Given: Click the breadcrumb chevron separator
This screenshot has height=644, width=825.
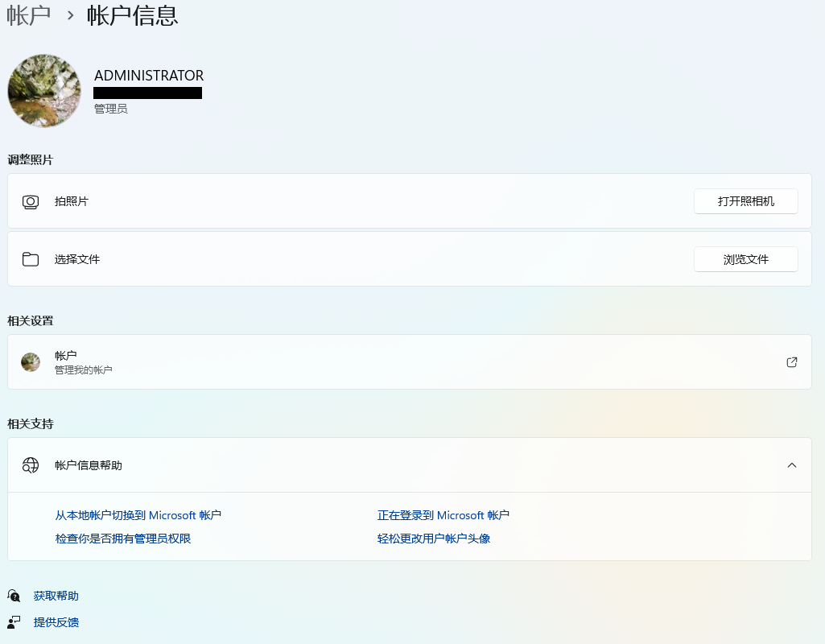Looking at the screenshot, I should point(70,16).
